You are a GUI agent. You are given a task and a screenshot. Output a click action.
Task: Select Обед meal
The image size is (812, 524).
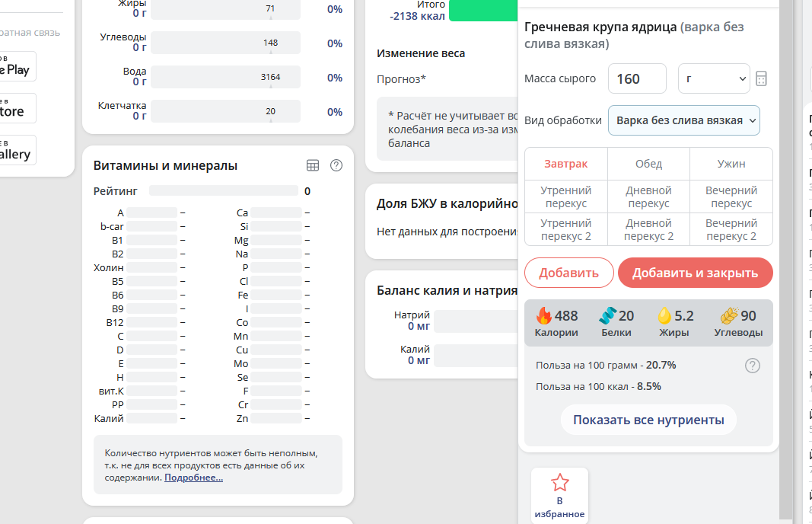648,164
